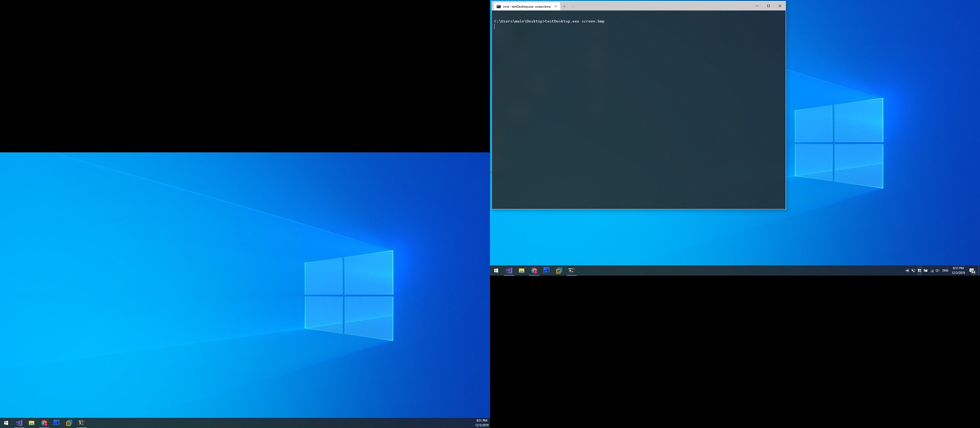Close the cmd terminal tab
This screenshot has height=428, width=980.
(x=555, y=6)
